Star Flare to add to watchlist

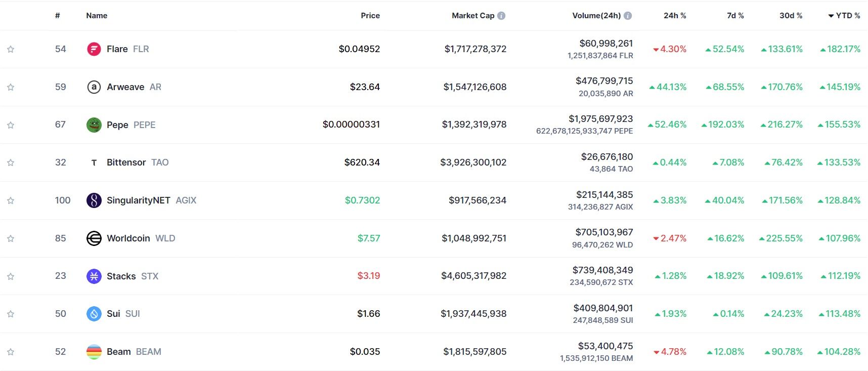(x=11, y=49)
